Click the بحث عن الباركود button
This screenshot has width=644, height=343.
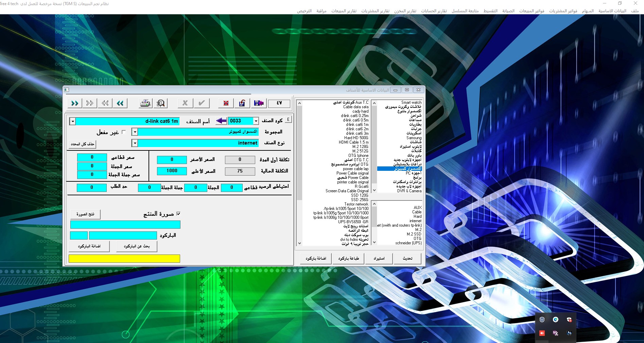[x=137, y=246]
